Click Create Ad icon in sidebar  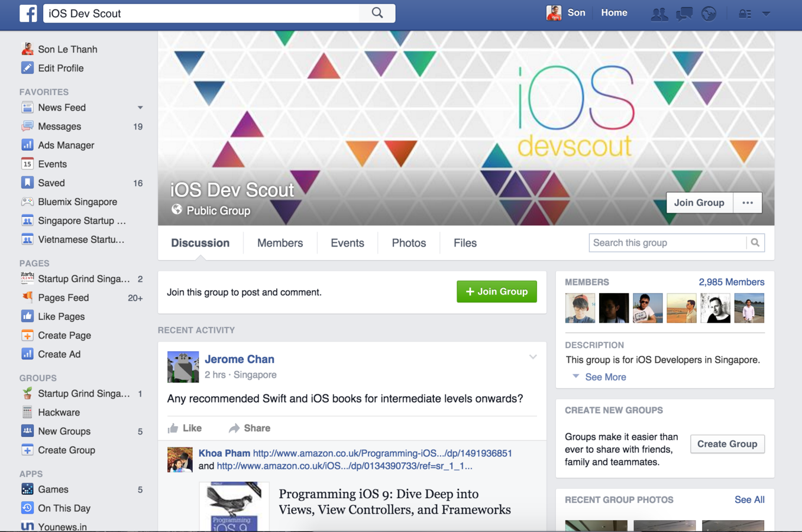point(27,354)
